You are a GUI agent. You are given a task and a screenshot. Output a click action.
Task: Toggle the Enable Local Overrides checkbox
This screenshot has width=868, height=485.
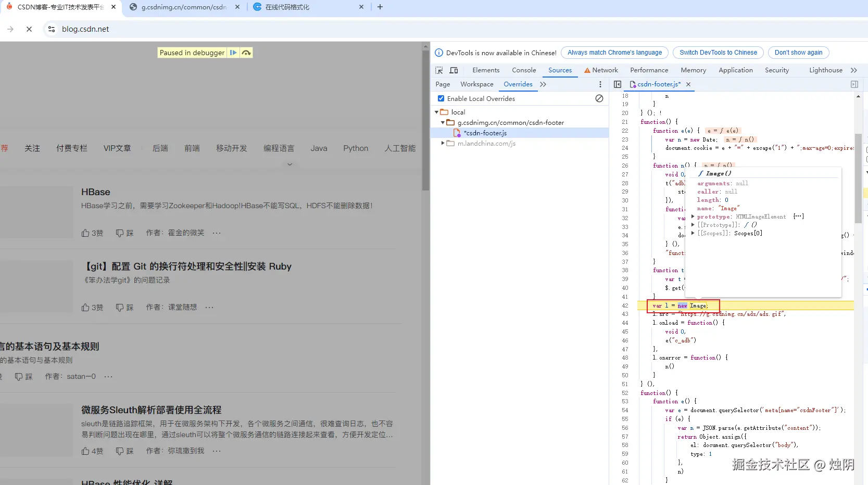pos(441,98)
